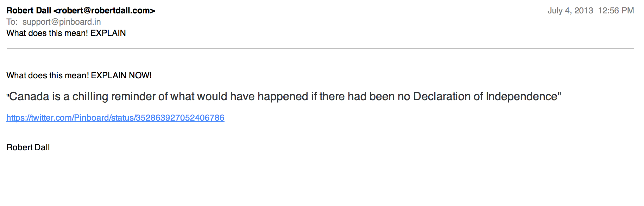Click the tweet ID number in the link
This screenshot has height=206, width=644.
click(x=180, y=118)
